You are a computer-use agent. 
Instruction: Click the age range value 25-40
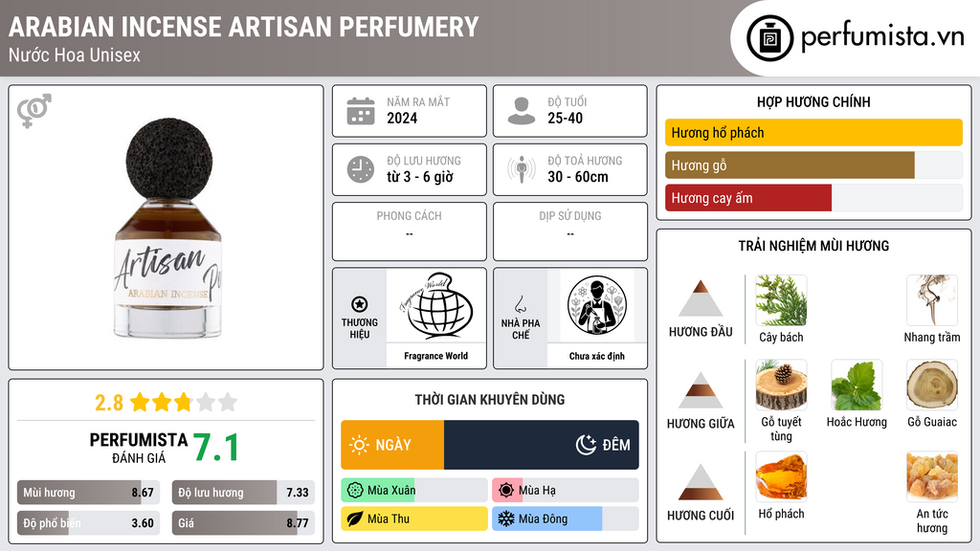tap(565, 118)
